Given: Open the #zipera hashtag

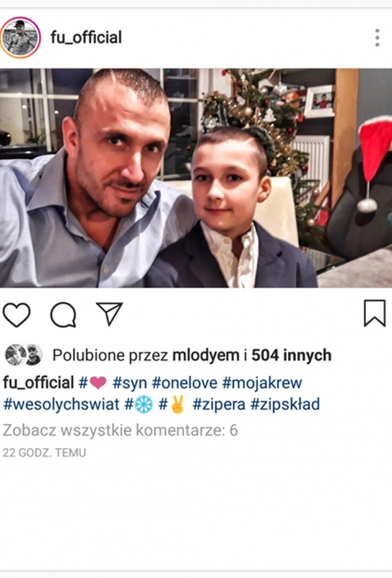Looking at the screenshot, I should pos(219,405).
